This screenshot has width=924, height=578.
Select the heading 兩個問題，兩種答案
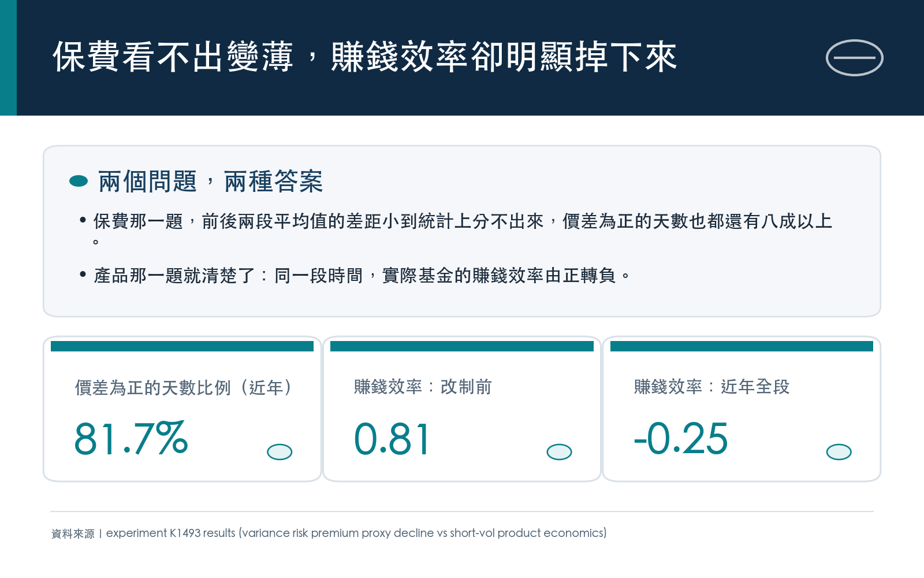pyautogui.click(x=210, y=181)
